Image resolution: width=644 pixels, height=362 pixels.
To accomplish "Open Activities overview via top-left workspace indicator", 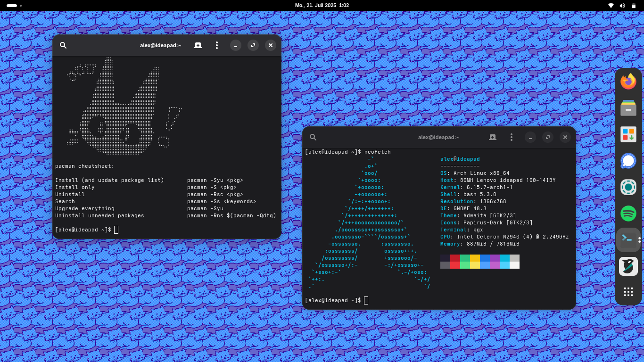I will coord(14,6).
